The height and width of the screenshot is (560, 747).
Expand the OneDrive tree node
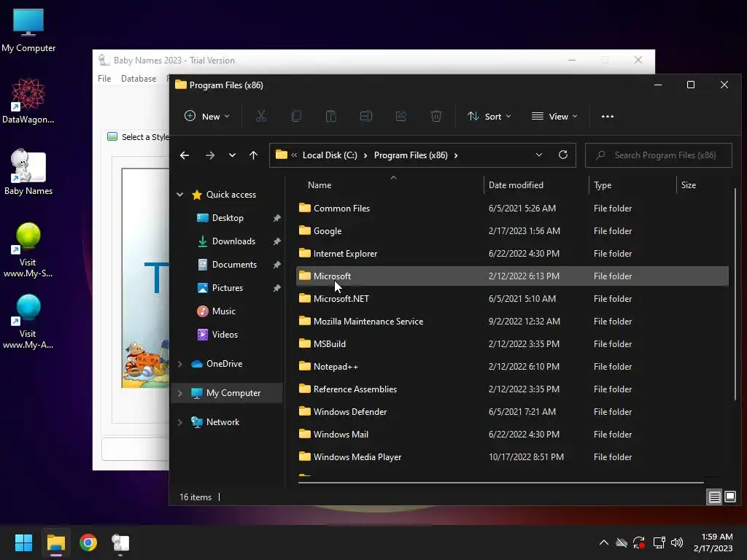pyautogui.click(x=180, y=364)
